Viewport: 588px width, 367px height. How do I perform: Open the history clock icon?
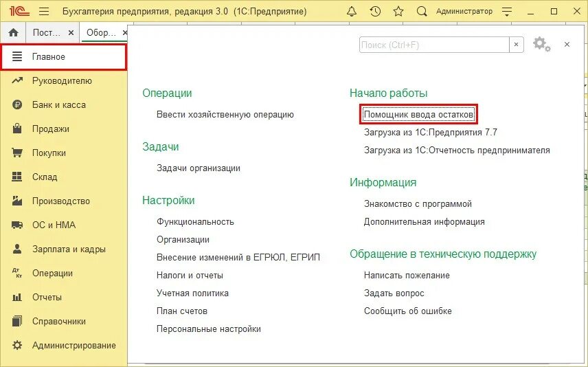(x=375, y=11)
